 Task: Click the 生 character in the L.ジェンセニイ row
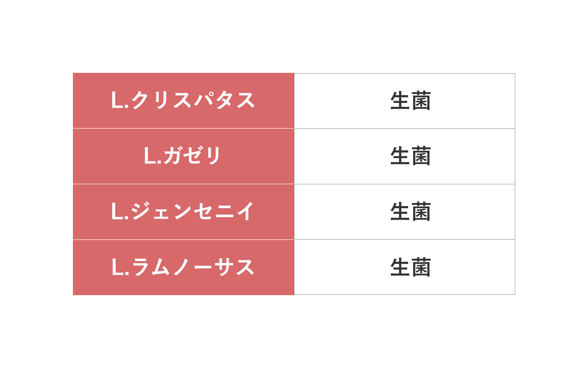[x=400, y=211]
